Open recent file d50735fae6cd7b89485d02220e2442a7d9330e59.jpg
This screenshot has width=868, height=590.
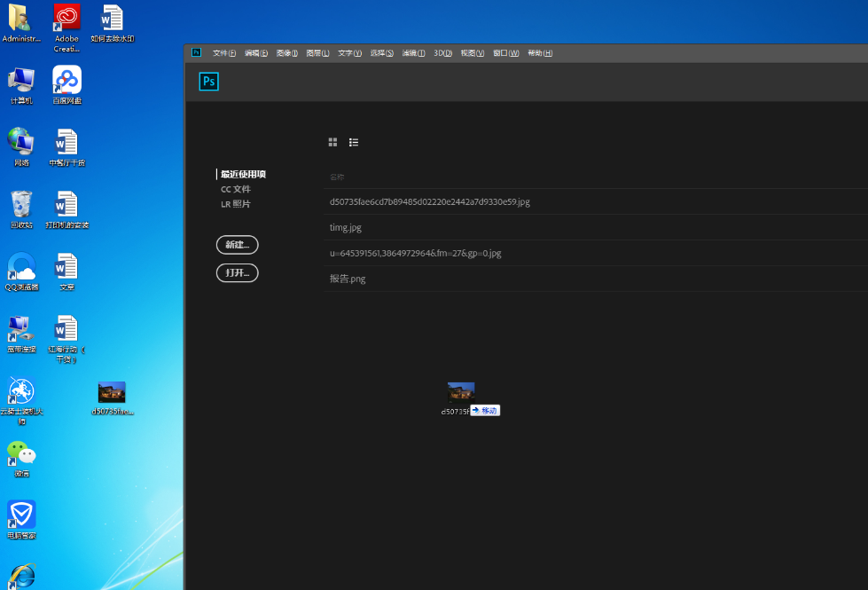pyautogui.click(x=596, y=201)
